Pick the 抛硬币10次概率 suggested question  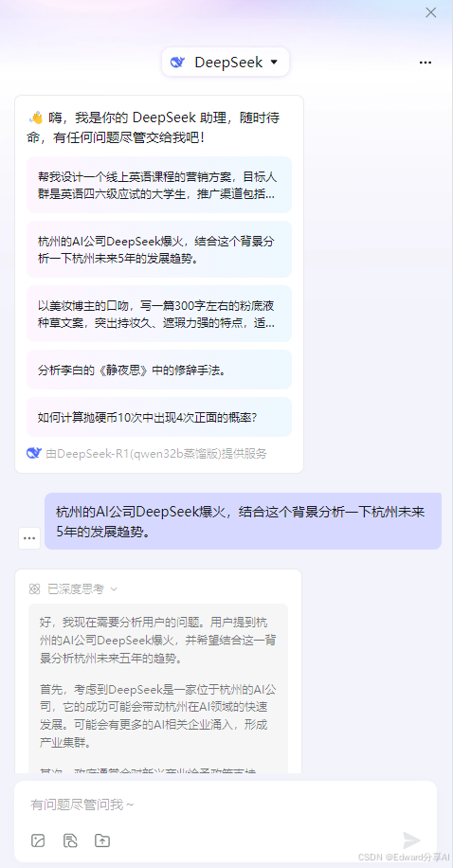[x=159, y=417]
